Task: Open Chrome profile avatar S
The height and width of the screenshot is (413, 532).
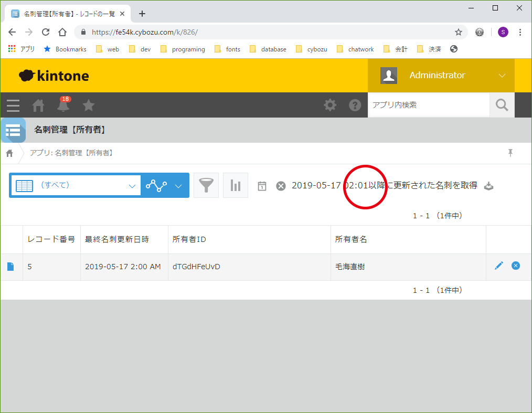Action: point(503,32)
